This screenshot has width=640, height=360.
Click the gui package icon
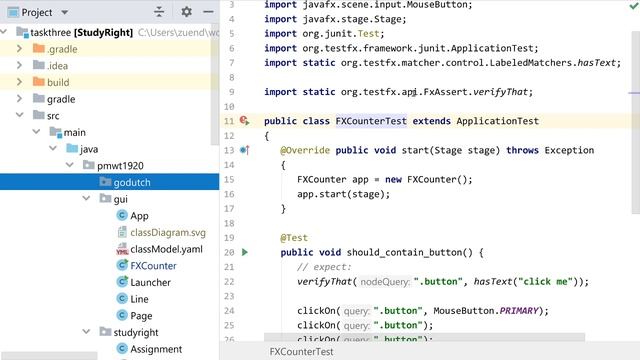(x=105, y=199)
